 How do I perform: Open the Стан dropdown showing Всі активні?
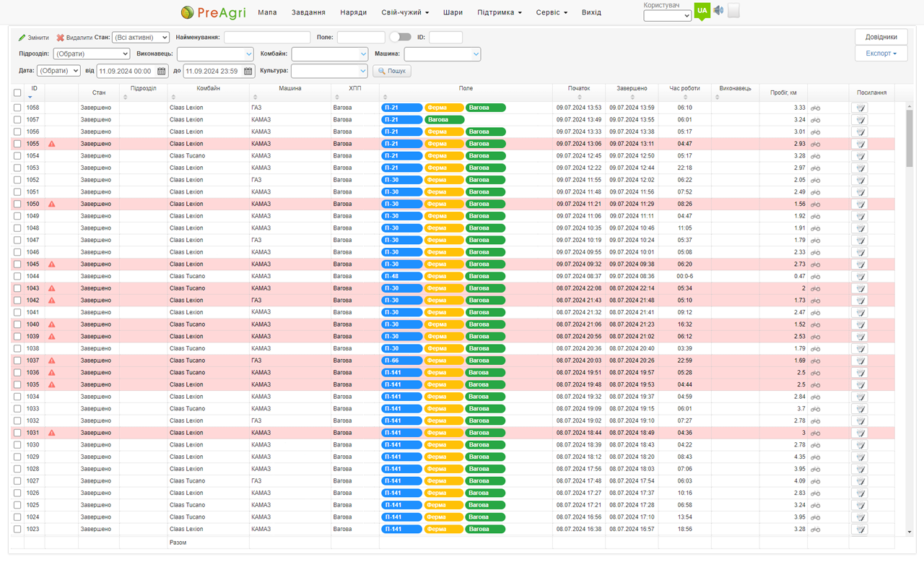click(x=141, y=37)
